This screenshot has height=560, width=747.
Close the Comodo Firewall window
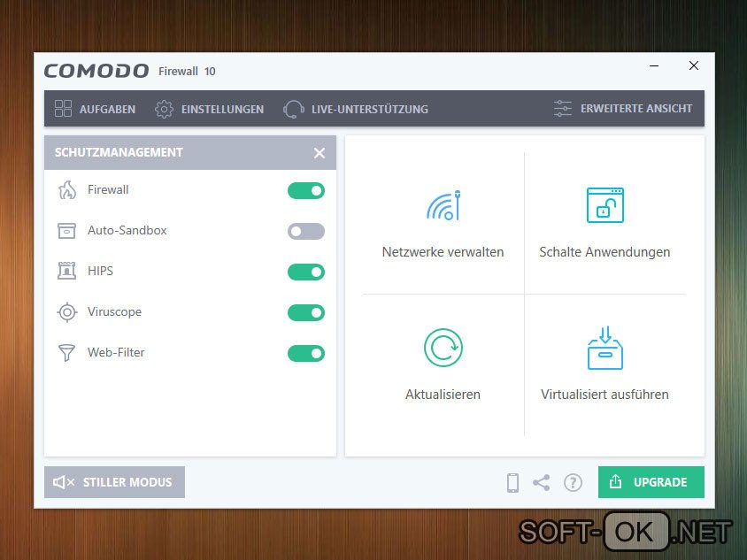tap(694, 65)
